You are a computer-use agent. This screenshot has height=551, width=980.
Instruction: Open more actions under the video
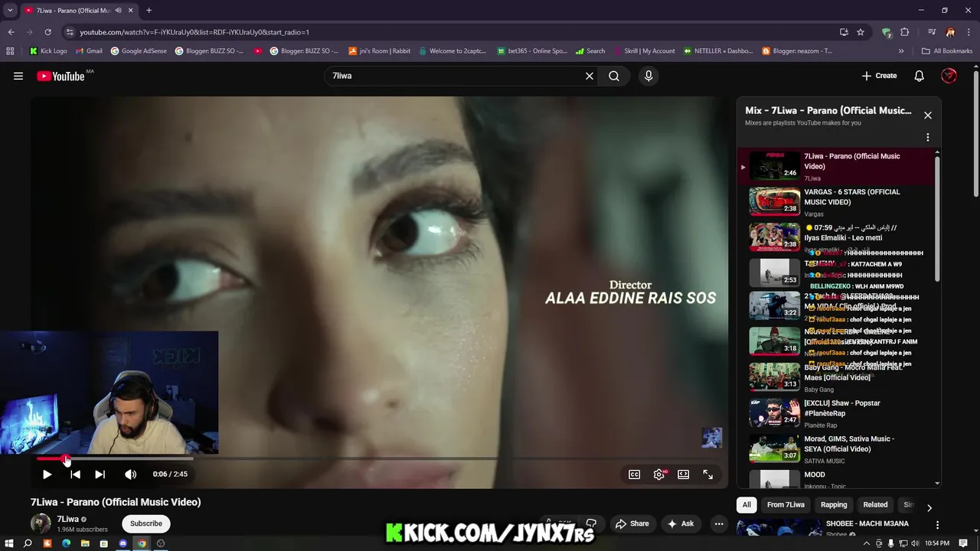coord(718,523)
